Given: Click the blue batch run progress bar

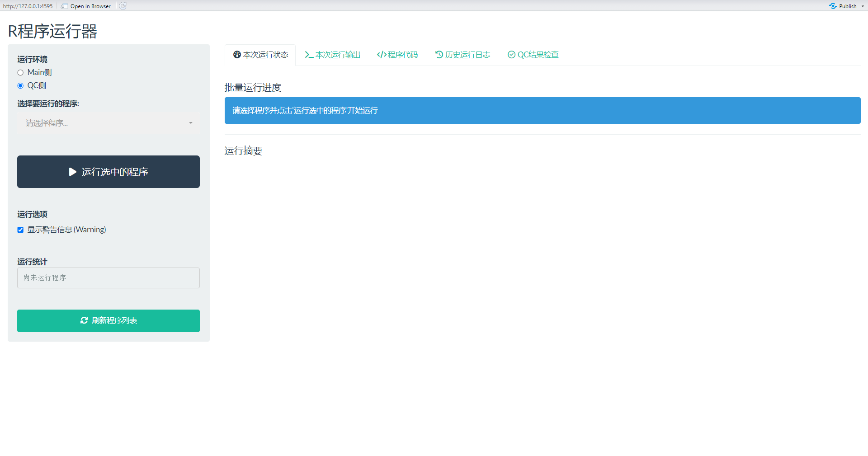Looking at the screenshot, I should [x=542, y=110].
